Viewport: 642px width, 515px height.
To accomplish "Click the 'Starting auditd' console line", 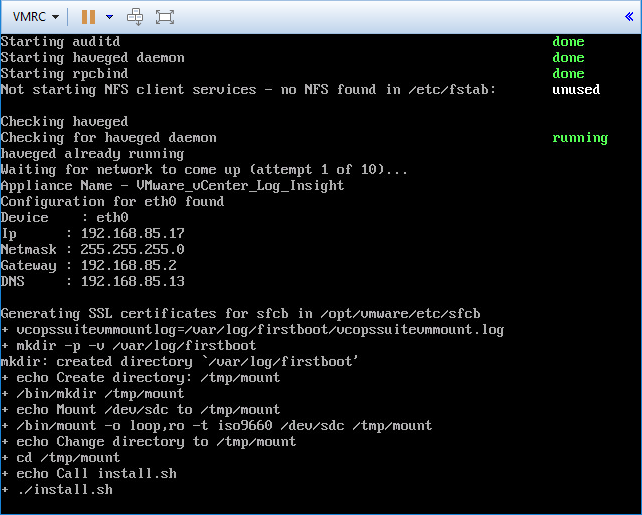I will point(60,41).
